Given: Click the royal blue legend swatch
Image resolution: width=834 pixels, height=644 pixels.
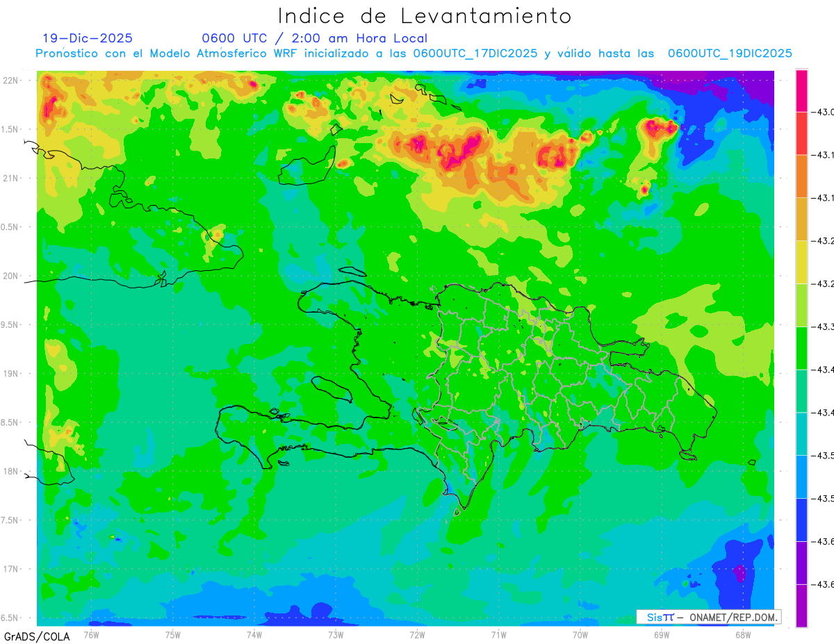Looking at the screenshot, I should pyautogui.click(x=801, y=520).
